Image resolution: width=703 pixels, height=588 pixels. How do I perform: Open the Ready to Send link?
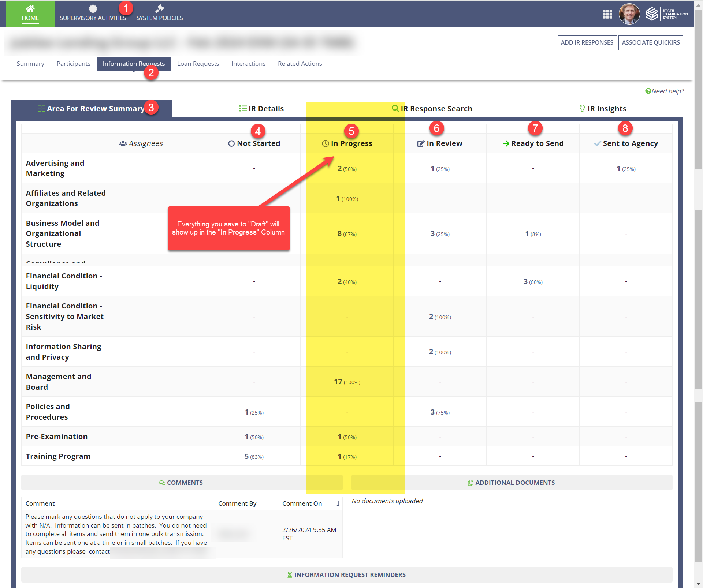pos(537,143)
